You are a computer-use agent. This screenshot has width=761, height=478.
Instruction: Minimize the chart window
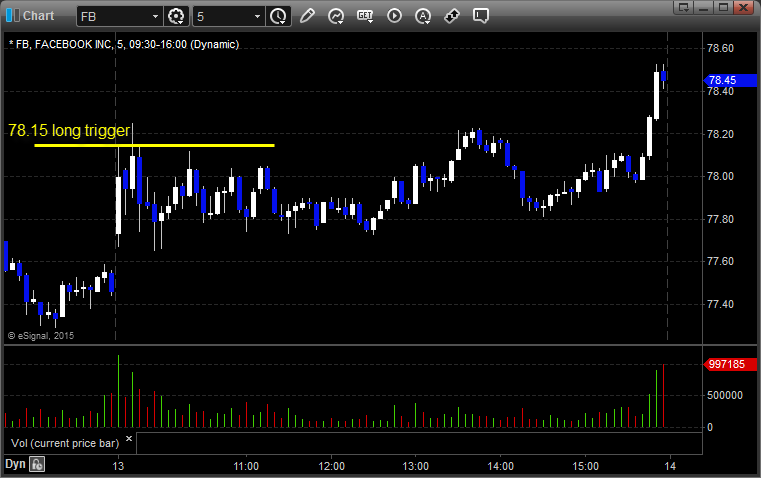(704, 7)
